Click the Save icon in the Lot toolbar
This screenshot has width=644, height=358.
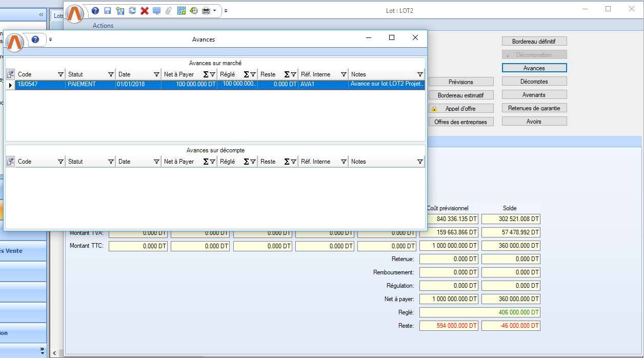pyautogui.click(x=107, y=11)
